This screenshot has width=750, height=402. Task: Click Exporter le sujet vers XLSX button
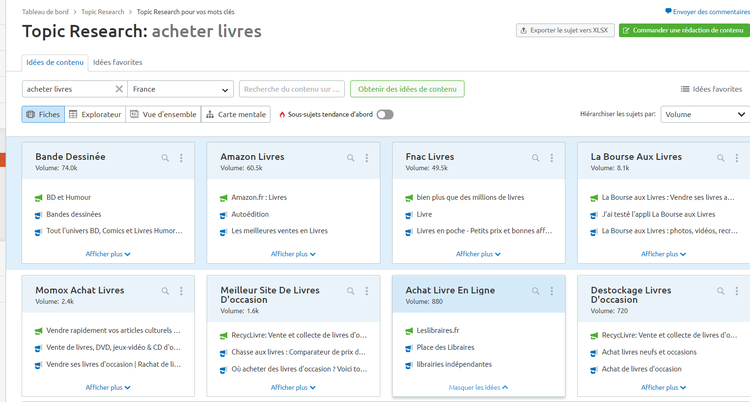pos(565,30)
